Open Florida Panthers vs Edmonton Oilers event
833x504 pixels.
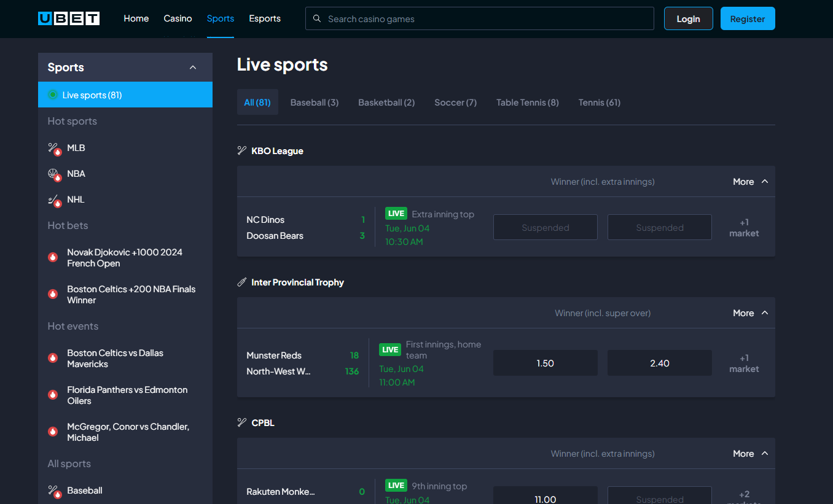coord(127,395)
